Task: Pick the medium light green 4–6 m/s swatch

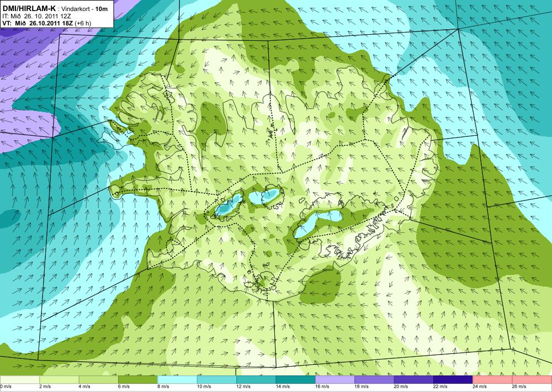Action: [x=98, y=380]
